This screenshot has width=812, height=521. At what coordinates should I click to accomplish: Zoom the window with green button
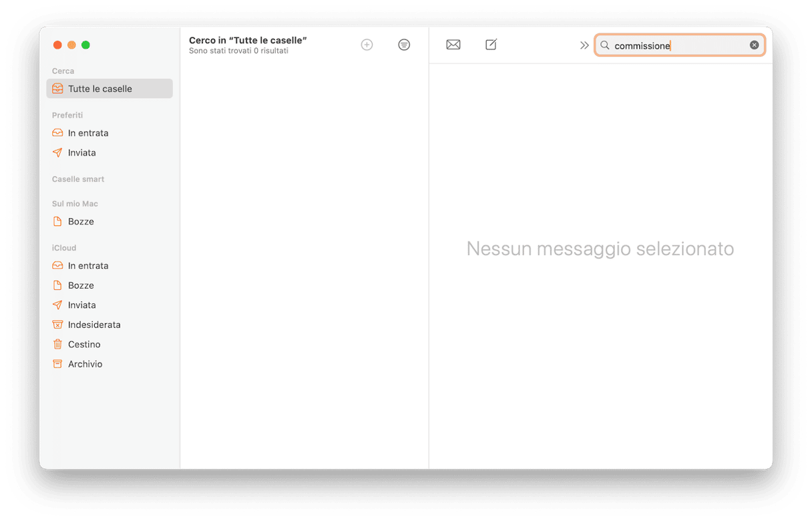pos(85,45)
